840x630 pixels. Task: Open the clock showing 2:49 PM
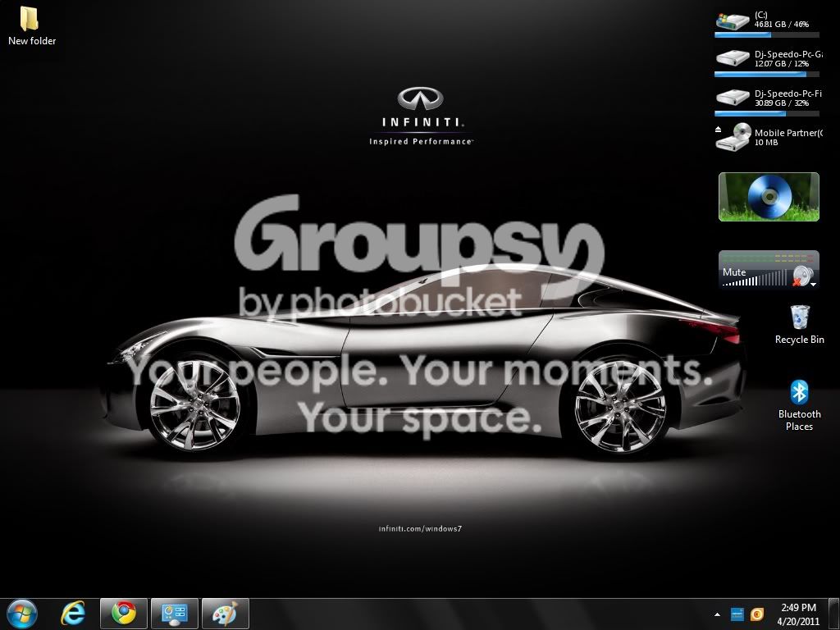tap(798, 614)
